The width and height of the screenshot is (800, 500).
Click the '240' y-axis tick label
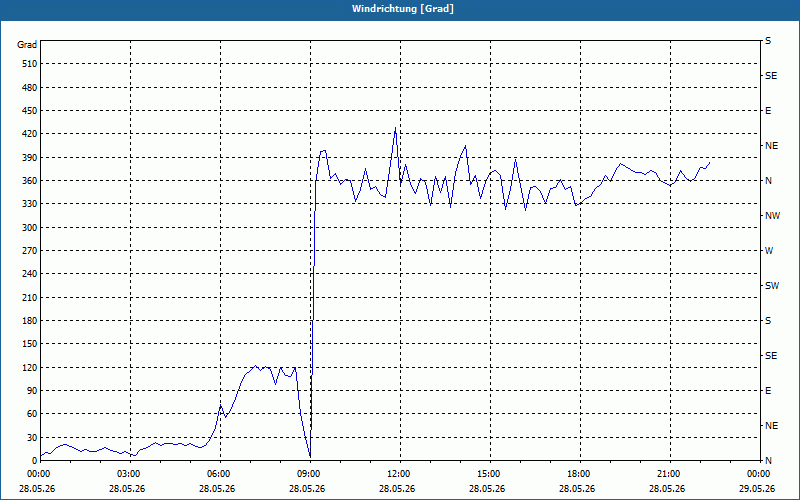30,274
